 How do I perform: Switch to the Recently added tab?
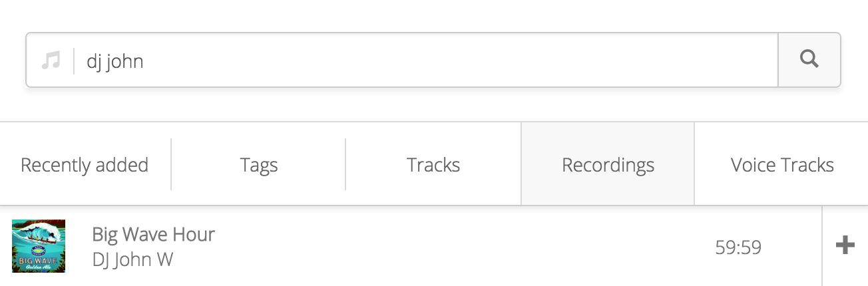click(x=85, y=164)
